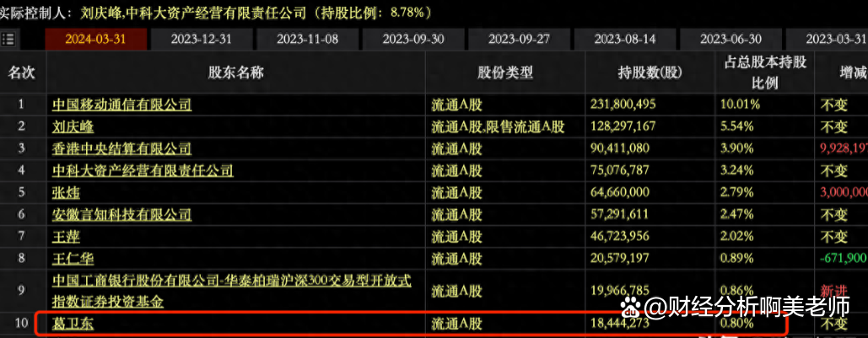This screenshot has width=868, height=338.
Task: Open the 华泰柏瑞沪深300 fund shareholder link
Action: pyautogui.click(x=231, y=290)
